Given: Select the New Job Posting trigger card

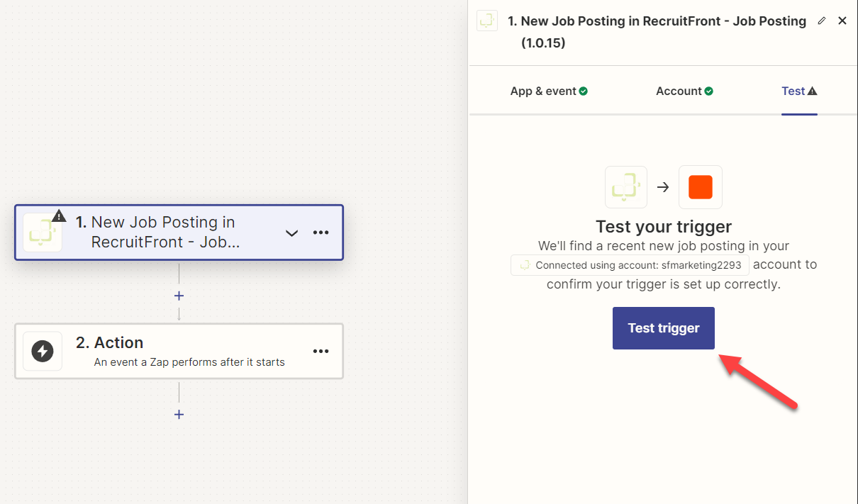Looking at the screenshot, I should 179,233.
